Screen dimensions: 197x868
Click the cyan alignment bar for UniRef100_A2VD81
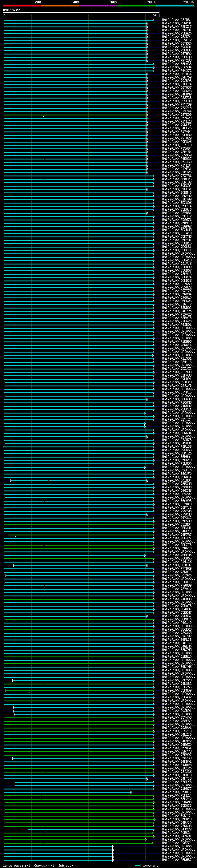(76, 213)
